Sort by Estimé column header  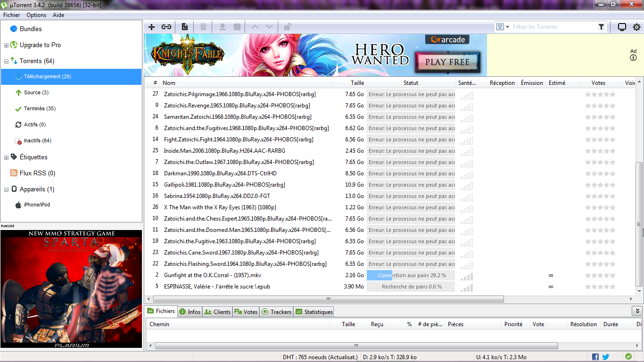(x=563, y=83)
